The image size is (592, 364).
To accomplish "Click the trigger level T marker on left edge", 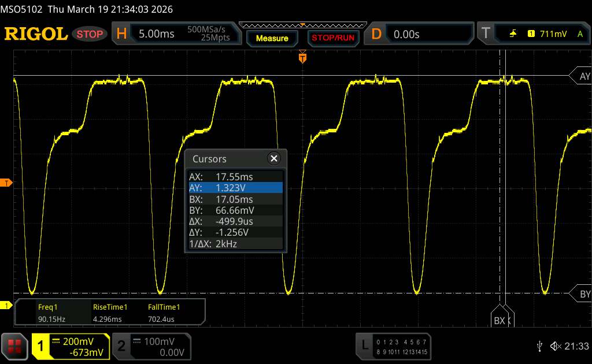I will [x=7, y=183].
